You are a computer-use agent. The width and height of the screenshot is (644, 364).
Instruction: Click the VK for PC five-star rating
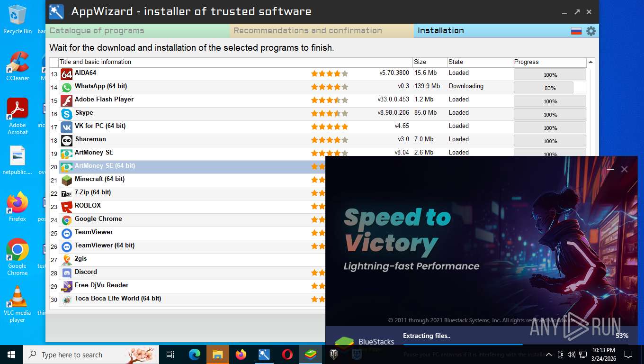(x=330, y=127)
